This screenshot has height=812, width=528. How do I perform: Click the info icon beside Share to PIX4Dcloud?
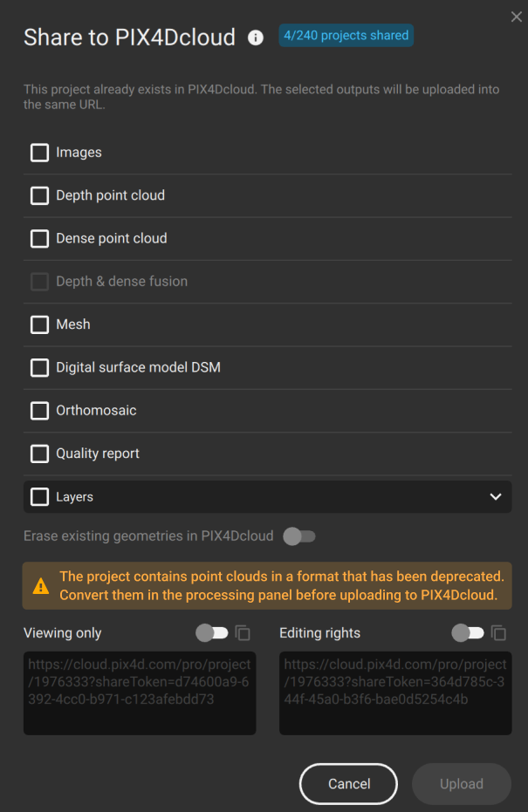(256, 38)
